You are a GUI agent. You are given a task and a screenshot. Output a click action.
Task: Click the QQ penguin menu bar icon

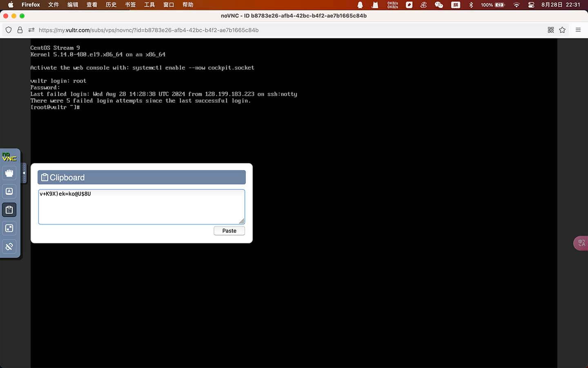pyautogui.click(x=360, y=5)
